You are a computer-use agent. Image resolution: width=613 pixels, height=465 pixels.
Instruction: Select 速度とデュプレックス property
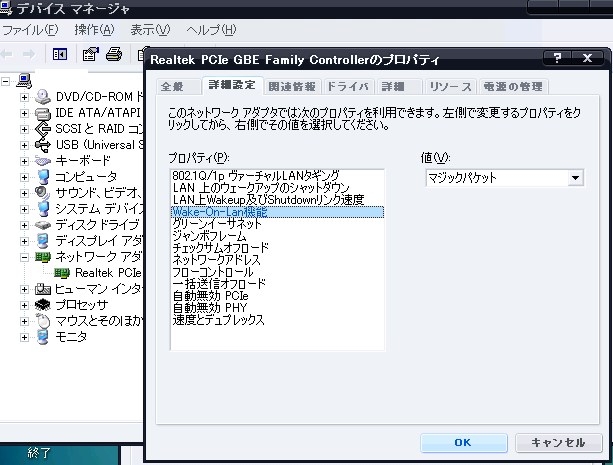(277, 320)
